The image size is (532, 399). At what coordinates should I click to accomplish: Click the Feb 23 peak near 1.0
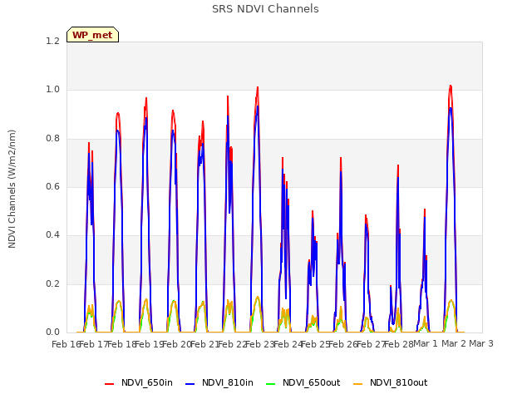(258, 88)
